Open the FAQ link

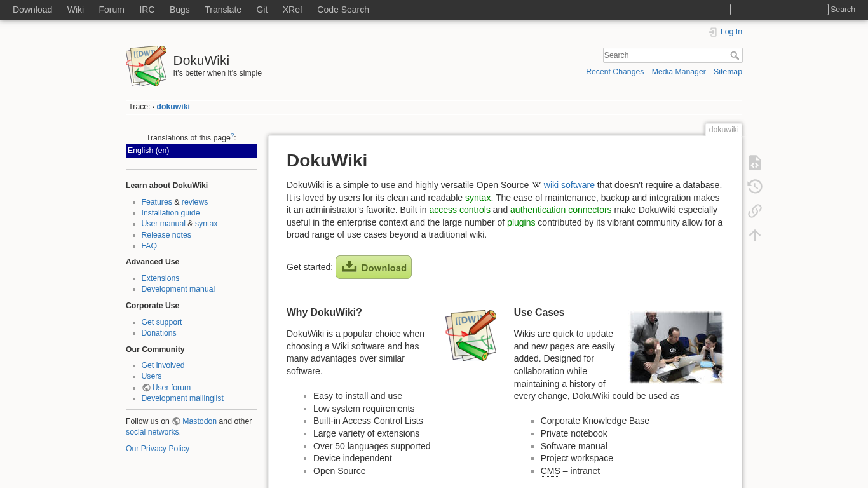149,246
